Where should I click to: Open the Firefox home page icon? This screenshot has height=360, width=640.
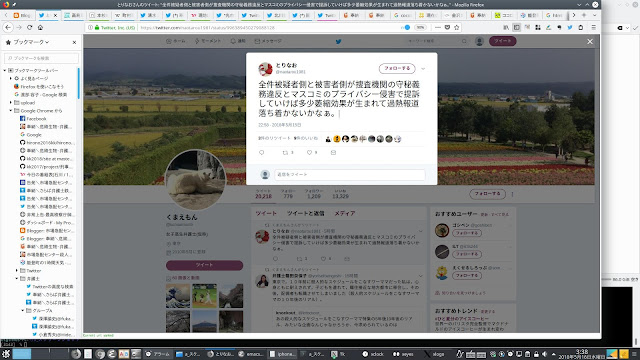point(40,27)
